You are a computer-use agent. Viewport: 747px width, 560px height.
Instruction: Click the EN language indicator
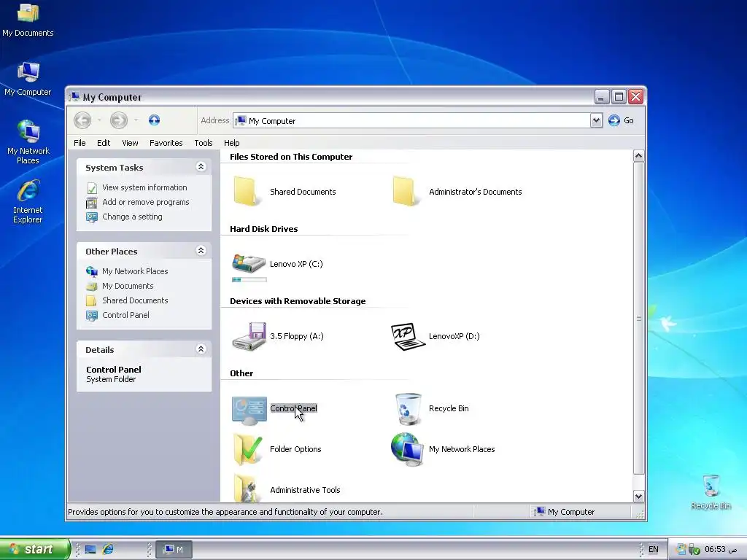(654, 549)
